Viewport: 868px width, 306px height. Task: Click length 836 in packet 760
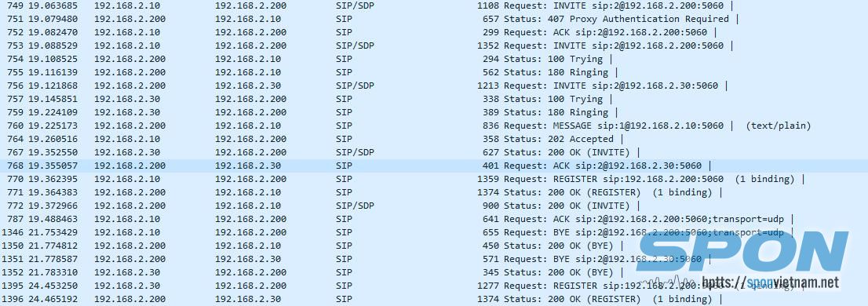point(491,126)
